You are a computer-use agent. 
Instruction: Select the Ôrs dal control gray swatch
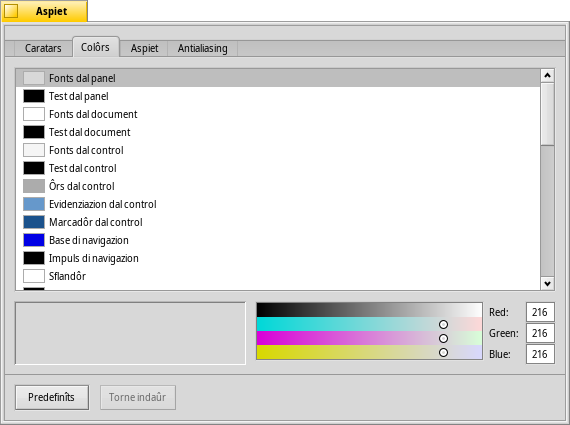coord(34,186)
